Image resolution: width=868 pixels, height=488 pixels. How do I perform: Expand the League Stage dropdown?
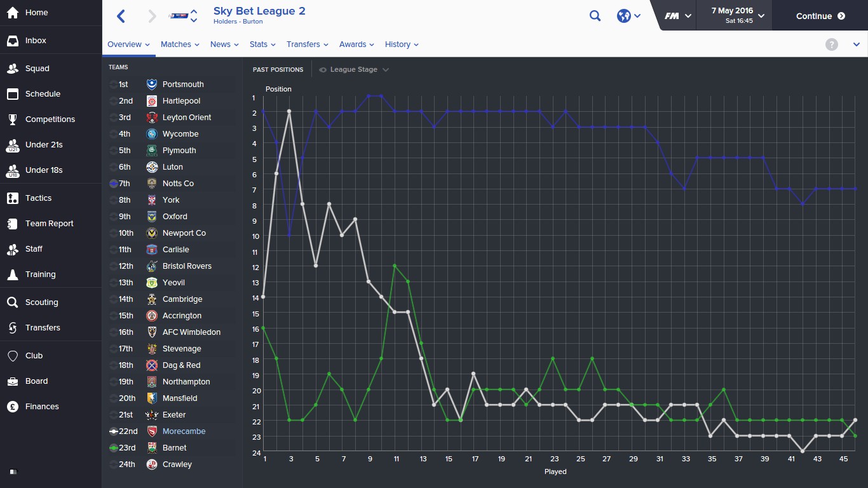354,70
